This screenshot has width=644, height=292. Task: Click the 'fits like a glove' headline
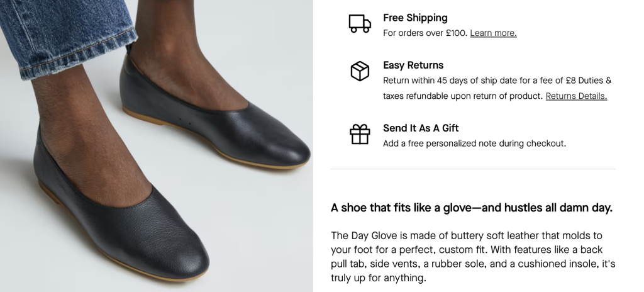[472, 208]
